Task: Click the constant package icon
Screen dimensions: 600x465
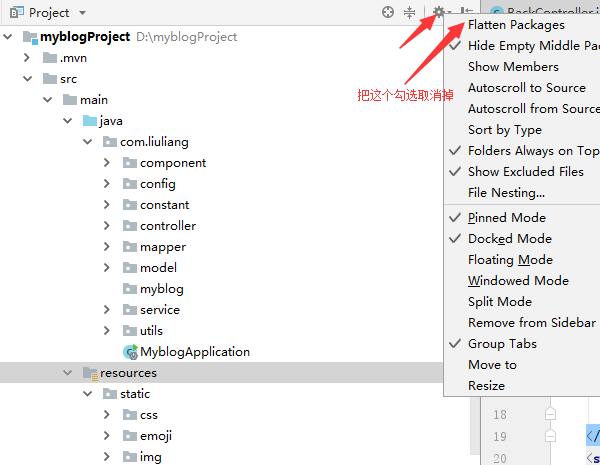Action: click(x=130, y=205)
